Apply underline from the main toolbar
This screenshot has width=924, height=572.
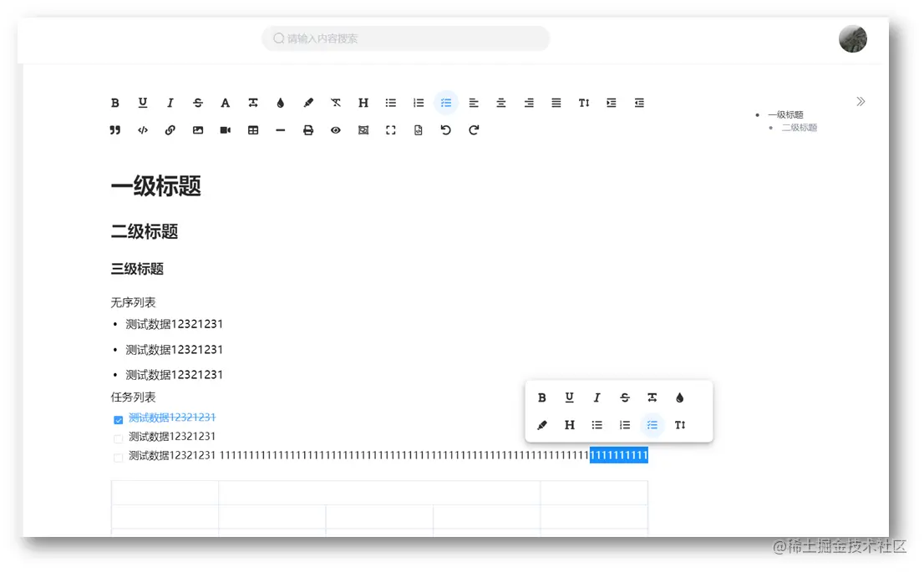143,103
